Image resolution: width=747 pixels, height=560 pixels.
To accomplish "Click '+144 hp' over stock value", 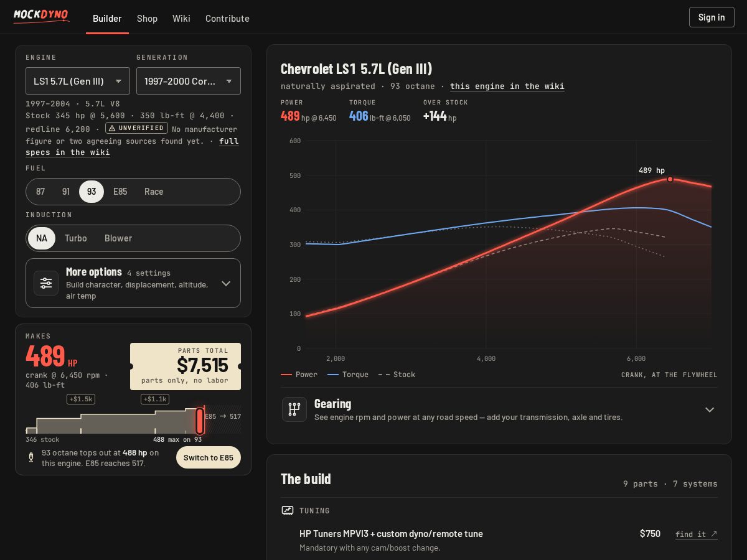I will [439, 116].
